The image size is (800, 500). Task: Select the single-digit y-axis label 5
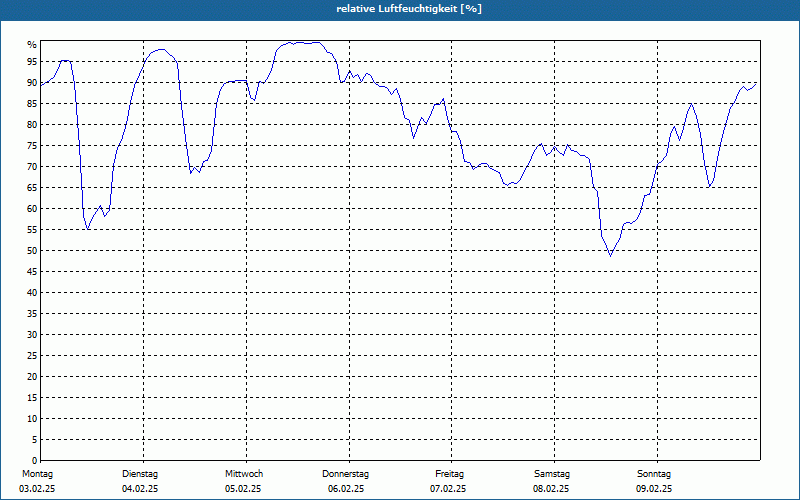[x=35, y=440]
